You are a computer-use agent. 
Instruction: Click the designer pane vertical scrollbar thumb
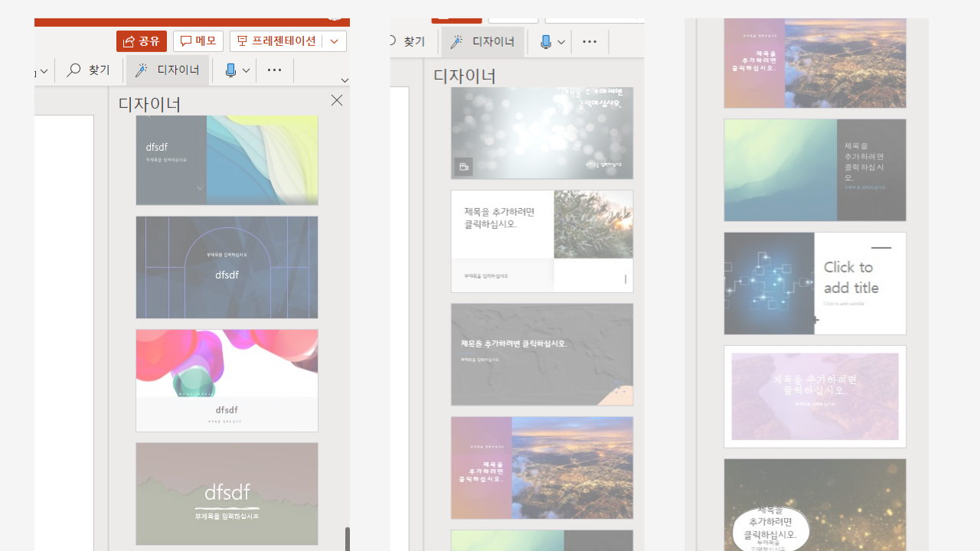[x=348, y=539]
